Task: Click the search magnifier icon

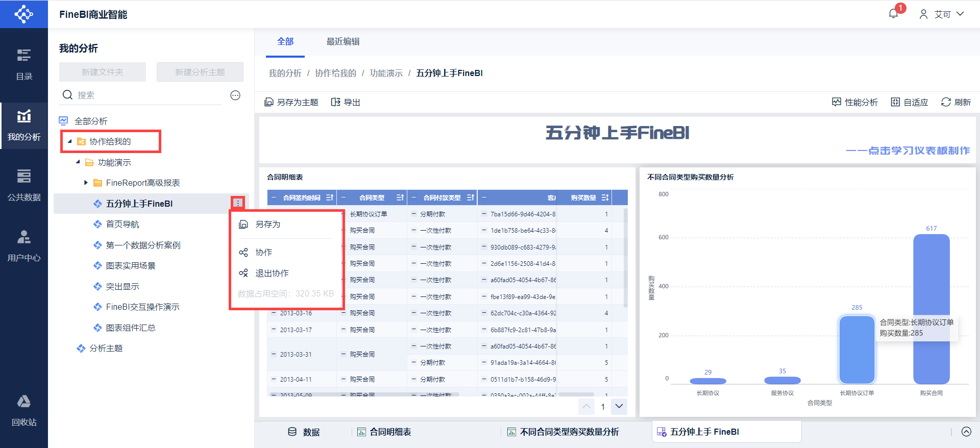Action: pyautogui.click(x=67, y=95)
